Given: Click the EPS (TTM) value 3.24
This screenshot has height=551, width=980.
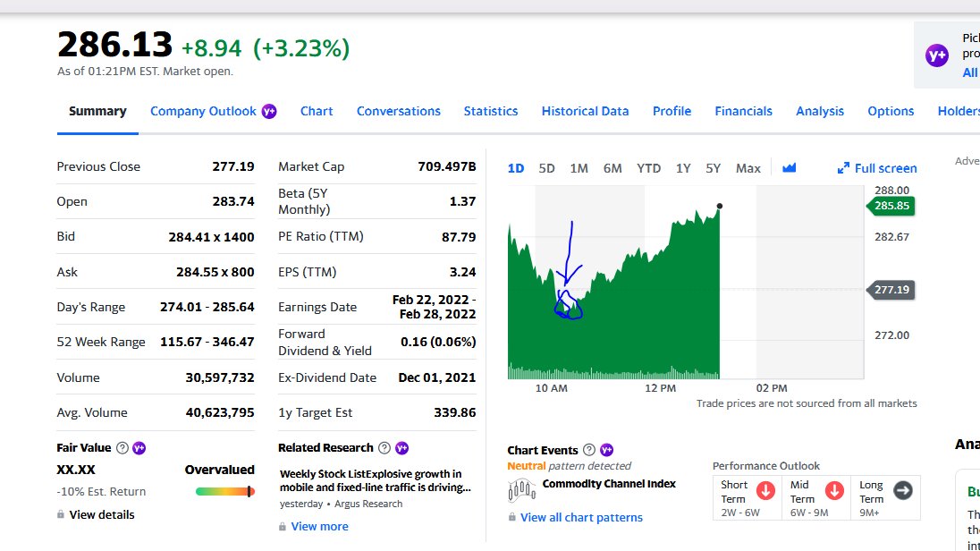Looking at the screenshot, I should point(462,272).
